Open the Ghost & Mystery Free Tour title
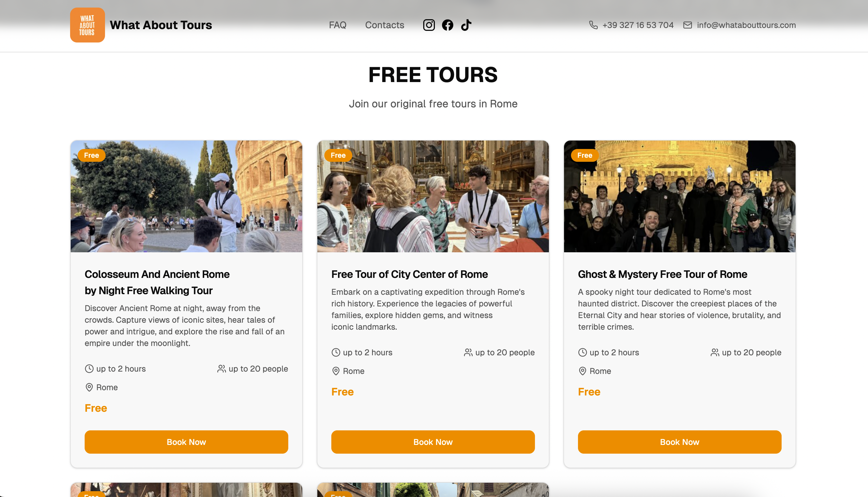The image size is (868, 497). (x=662, y=274)
